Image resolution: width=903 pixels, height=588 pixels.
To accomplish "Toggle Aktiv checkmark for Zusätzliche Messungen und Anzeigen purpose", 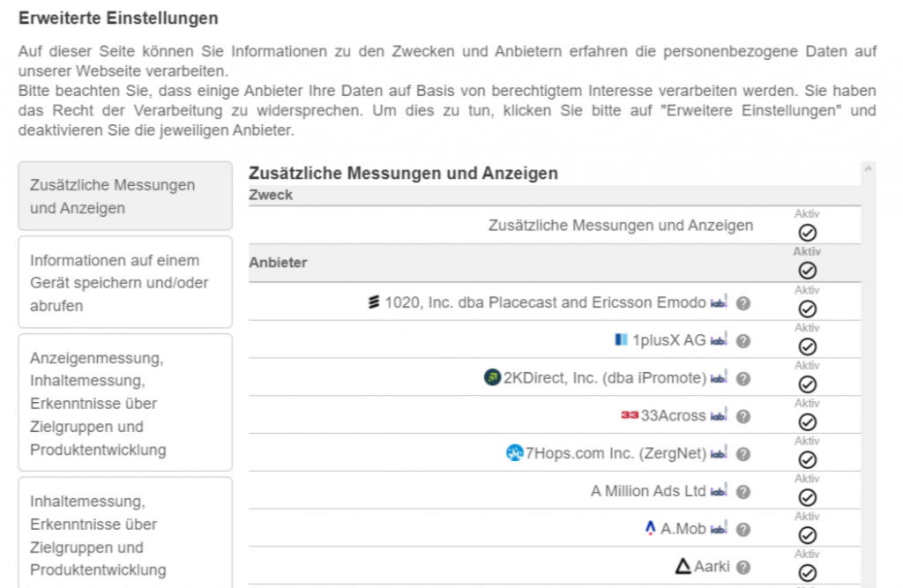I will pos(807,233).
